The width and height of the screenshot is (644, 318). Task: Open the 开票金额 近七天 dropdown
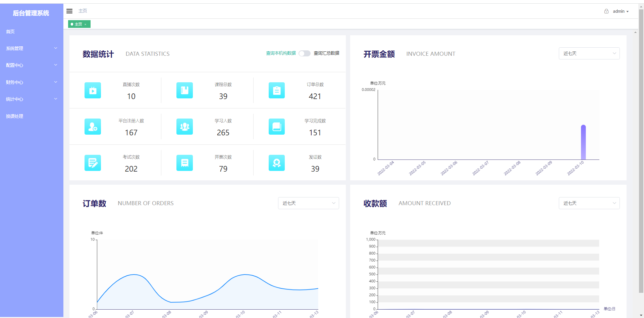589,53
